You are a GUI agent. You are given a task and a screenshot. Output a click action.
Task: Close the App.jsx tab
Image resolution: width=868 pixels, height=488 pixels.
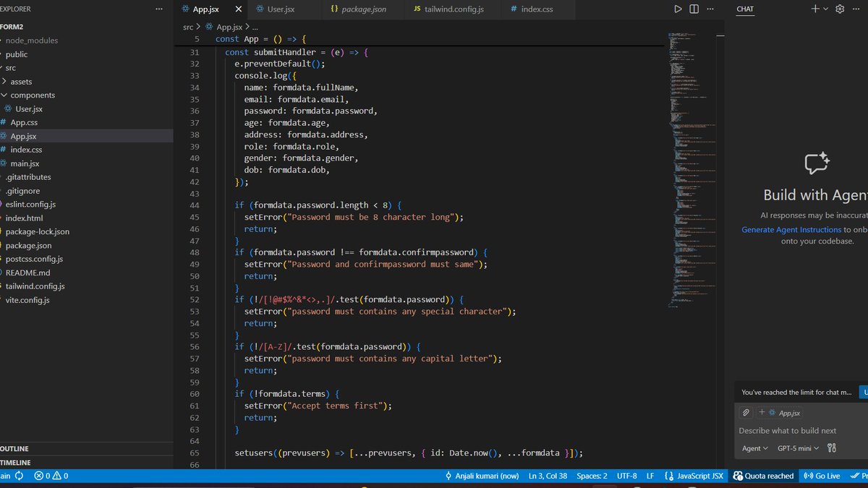point(237,9)
